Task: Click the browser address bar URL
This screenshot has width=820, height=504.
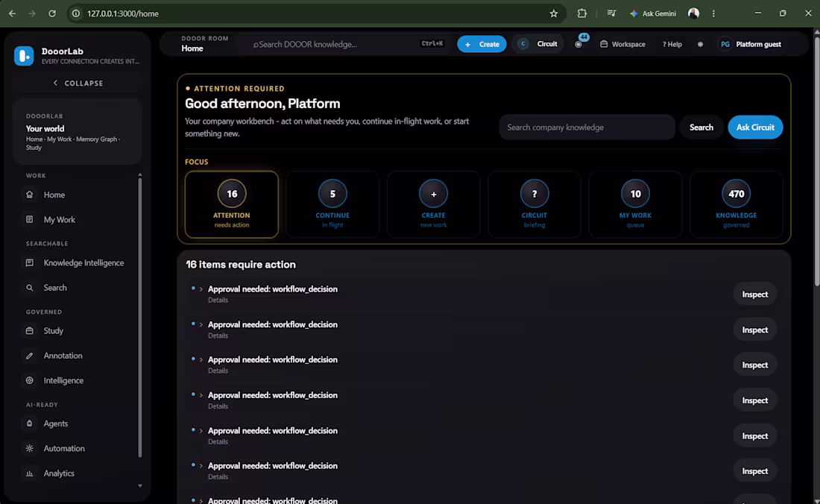Action: [123, 13]
